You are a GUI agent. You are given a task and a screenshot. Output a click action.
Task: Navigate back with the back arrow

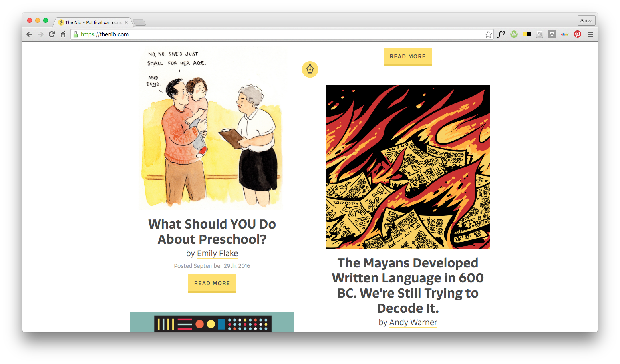coord(29,34)
